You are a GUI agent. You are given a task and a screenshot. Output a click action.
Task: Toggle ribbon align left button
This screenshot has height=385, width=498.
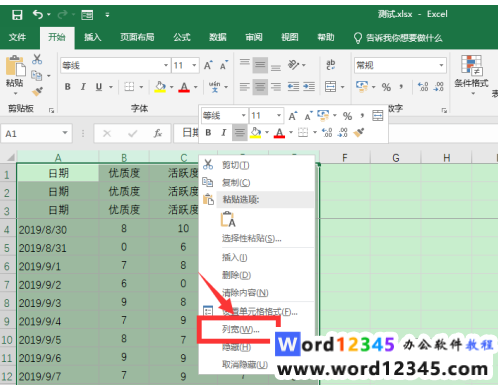pyautogui.click(x=245, y=87)
